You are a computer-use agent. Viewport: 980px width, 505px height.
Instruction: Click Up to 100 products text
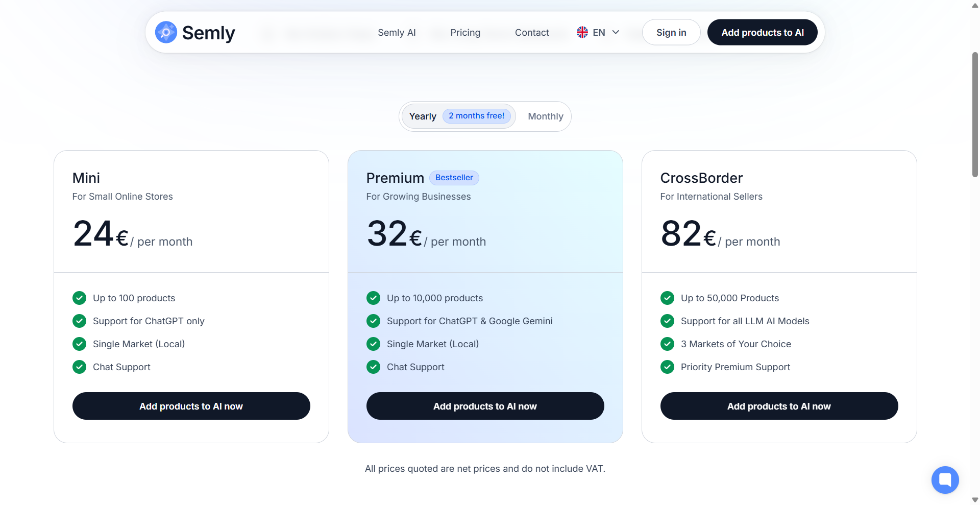tap(134, 298)
